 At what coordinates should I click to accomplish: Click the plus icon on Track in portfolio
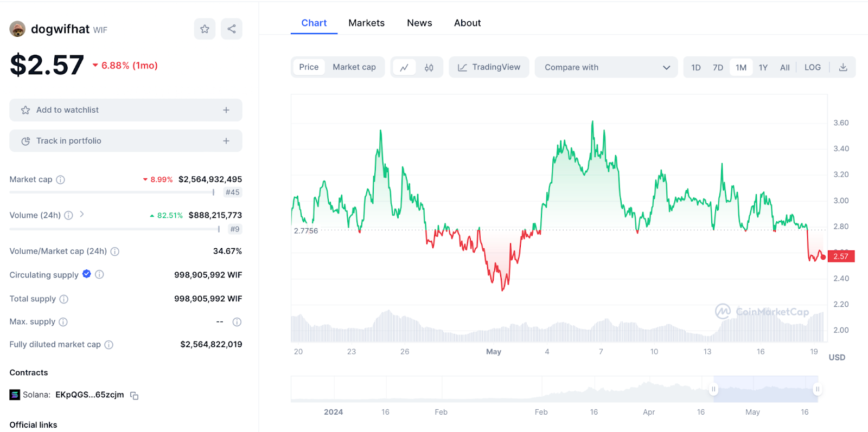coord(226,141)
